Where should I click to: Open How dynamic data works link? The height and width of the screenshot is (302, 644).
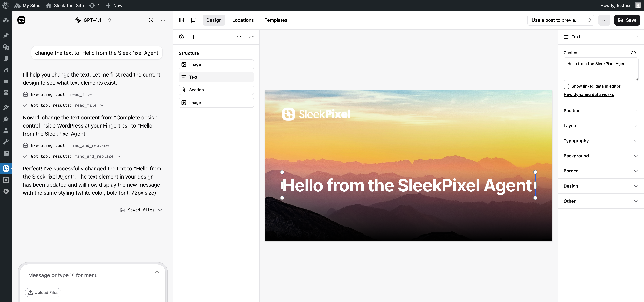coord(588,94)
